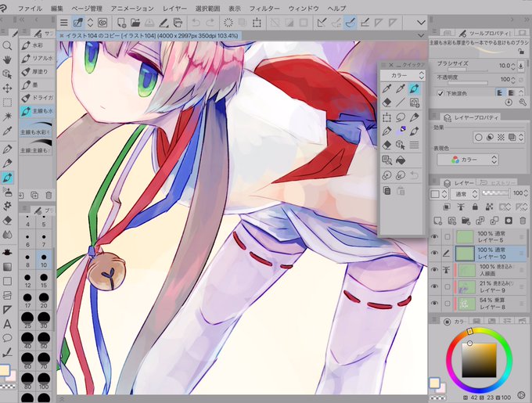Open the フィルター menu
Screen dimensions: 532x403
coord(264,8)
